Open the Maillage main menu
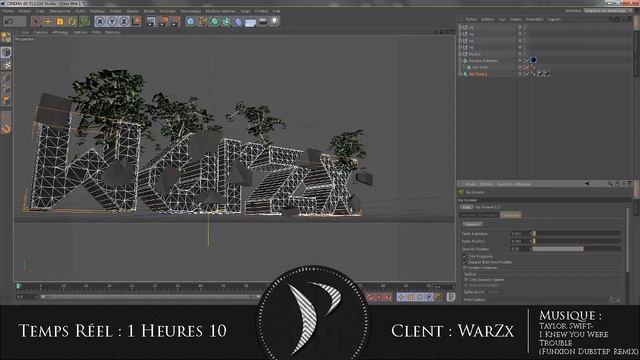640x360 pixels. (x=97, y=11)
